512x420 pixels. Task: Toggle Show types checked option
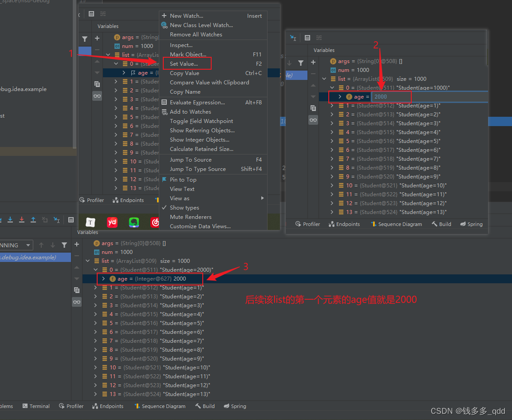click(185, 207)
